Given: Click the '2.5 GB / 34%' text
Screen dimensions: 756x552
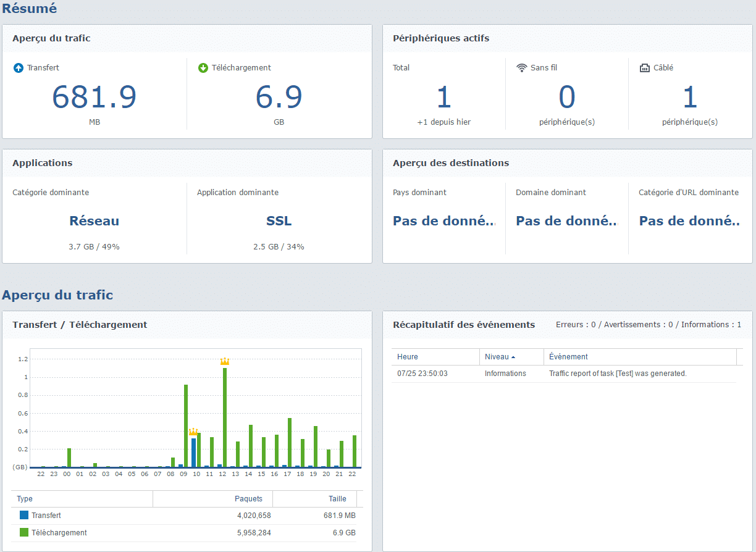Looking at the screenshot, I should [279, 247].
